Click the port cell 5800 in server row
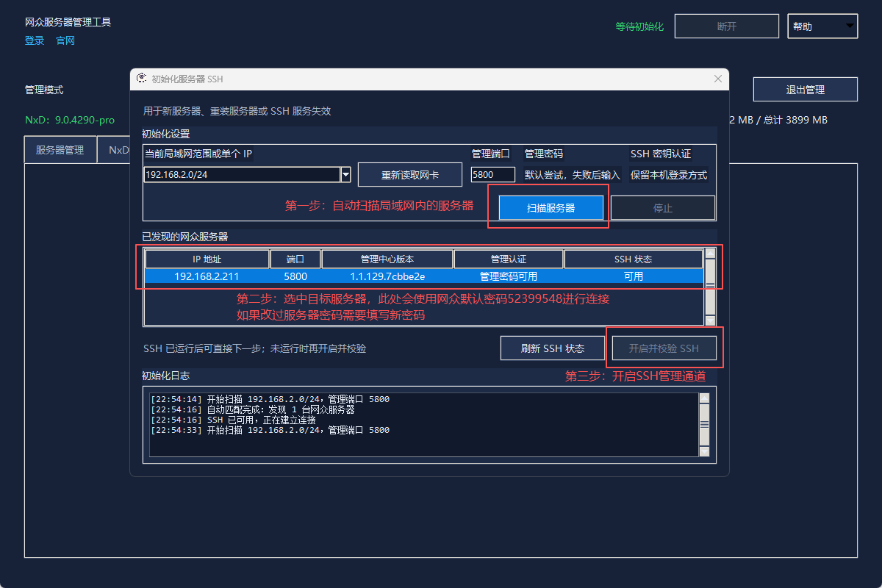Image resolution: width=882 pixels, height=588 pixels. click(x=295, y=276)
